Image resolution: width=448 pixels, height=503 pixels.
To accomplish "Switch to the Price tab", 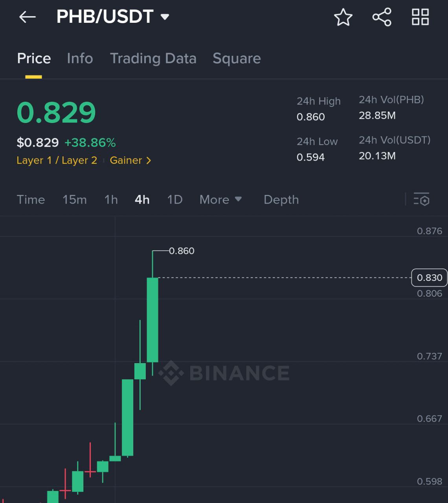I will tap(34, 59).
